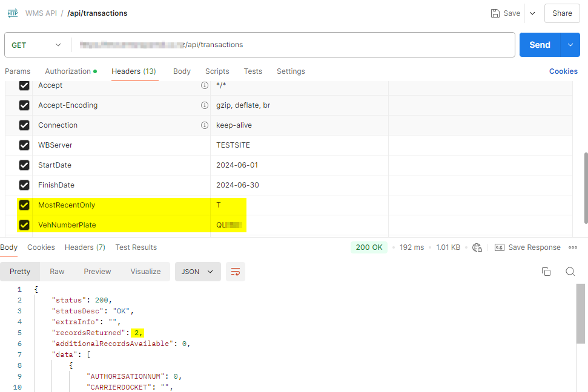Uncheck the MostRecentOnly header checkbox
Viewport: 588px width, 392px height.
[24, 205]
